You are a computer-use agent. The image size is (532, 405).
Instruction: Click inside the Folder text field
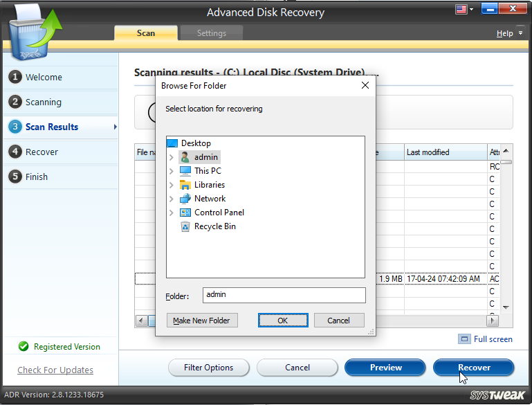tap(284, 295)
